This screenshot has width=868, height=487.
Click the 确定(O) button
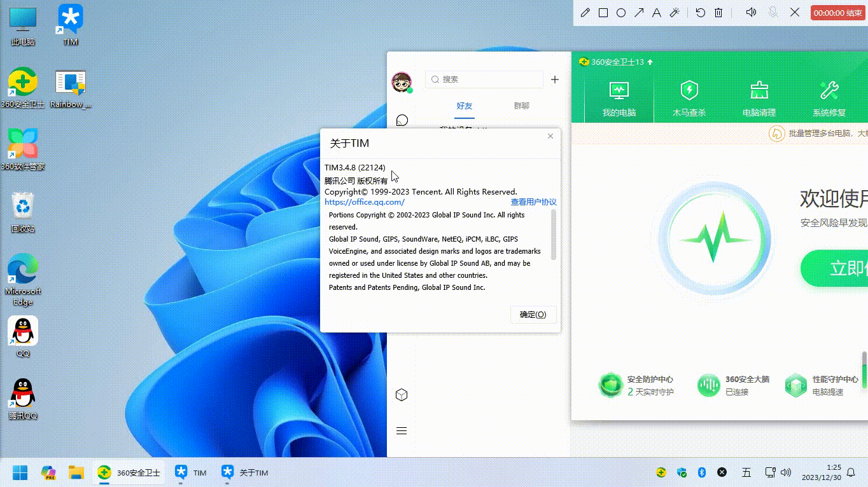(533, 315)
